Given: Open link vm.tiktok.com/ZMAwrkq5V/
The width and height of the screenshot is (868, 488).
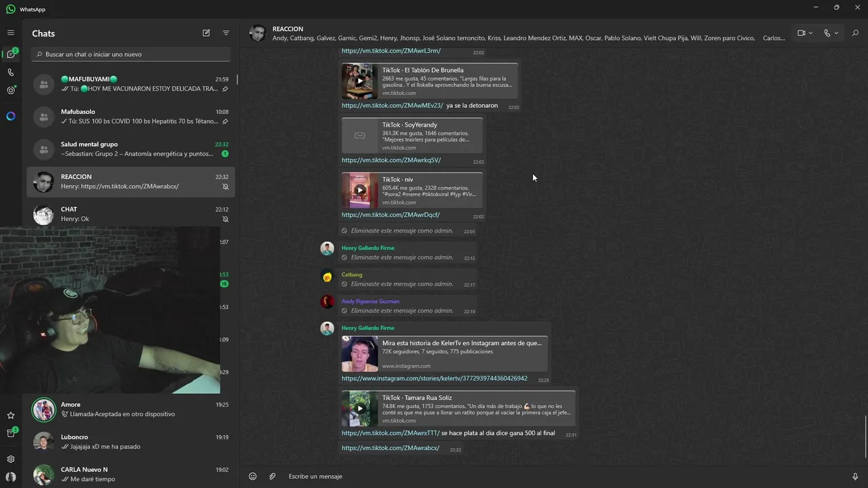Looking at the screenshot, I should (391, 161).
